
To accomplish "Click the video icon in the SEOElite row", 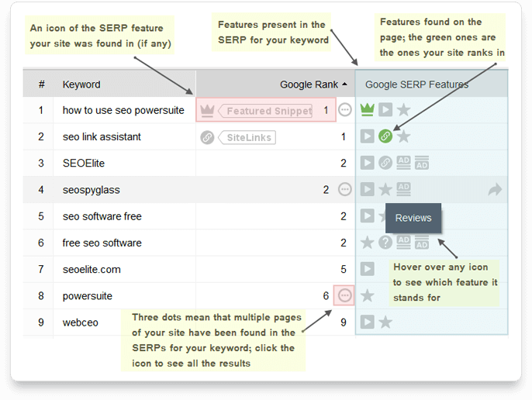I will 367,163.
